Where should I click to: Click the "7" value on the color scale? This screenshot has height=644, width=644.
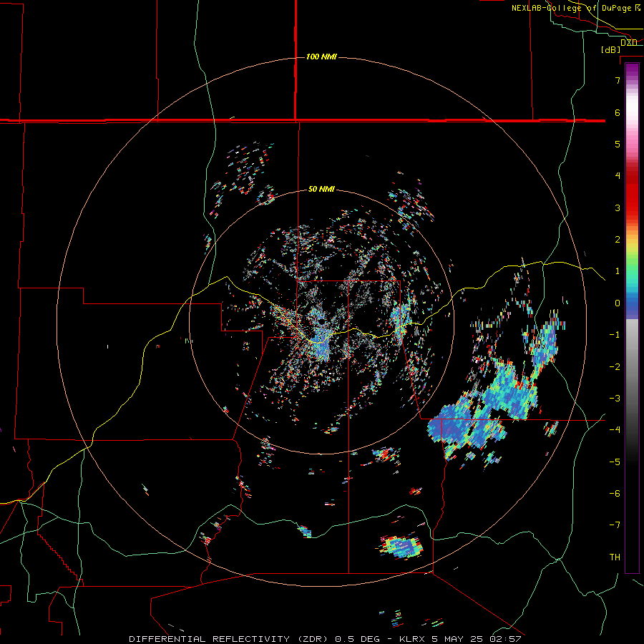click(x=618, y=80)
